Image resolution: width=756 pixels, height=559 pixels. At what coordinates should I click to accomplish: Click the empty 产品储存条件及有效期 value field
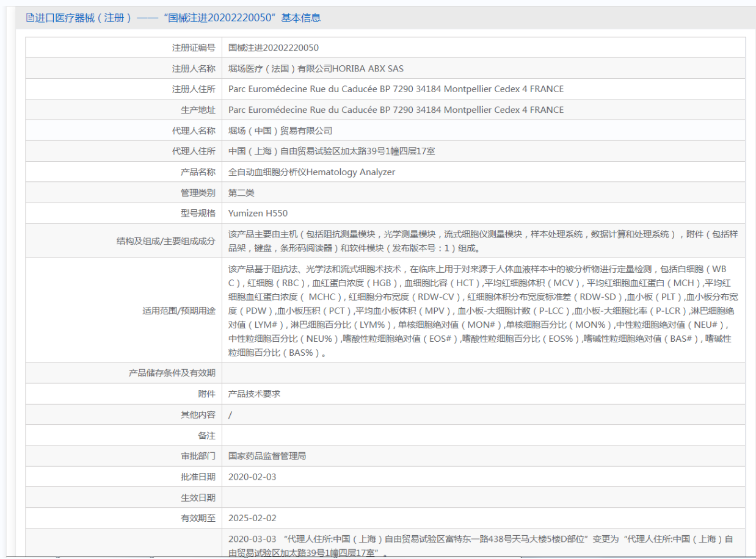(x=482, y=373)
